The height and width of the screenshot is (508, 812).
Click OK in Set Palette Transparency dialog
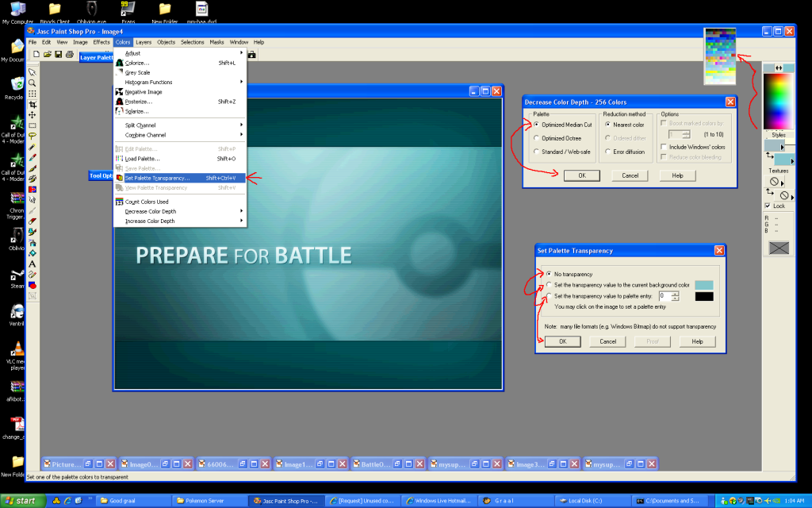pos(563,341)
